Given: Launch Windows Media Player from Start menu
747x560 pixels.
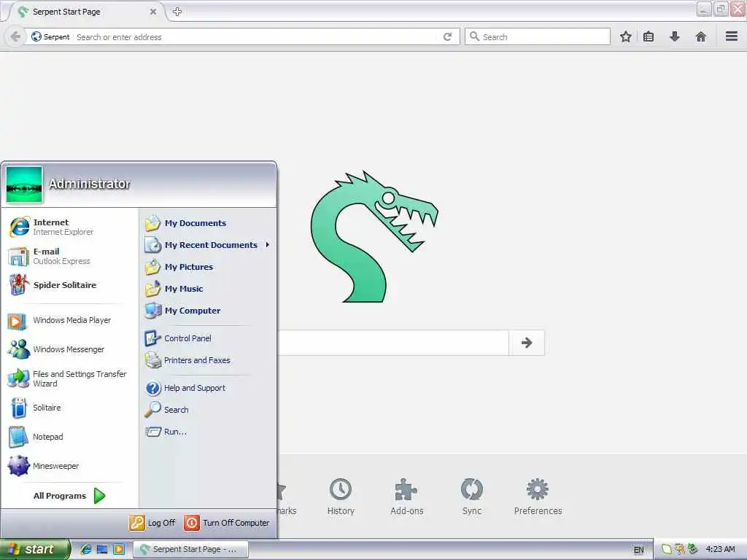Looking at the screenshot, I should [60, 321].
